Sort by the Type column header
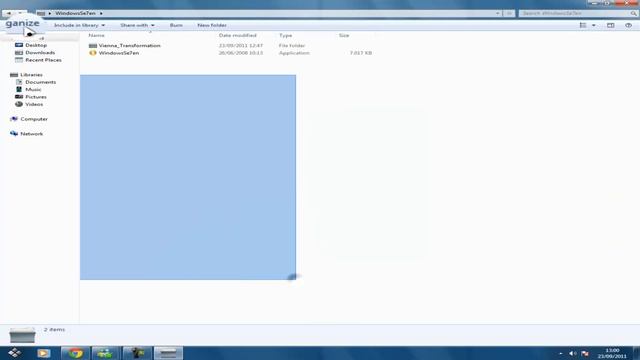The height and width of the screenshot is (360, 640). (285, 36)
